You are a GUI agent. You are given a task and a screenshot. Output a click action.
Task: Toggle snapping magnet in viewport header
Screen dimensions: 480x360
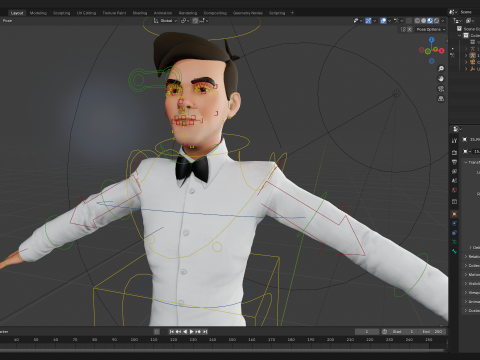point(195,21)
